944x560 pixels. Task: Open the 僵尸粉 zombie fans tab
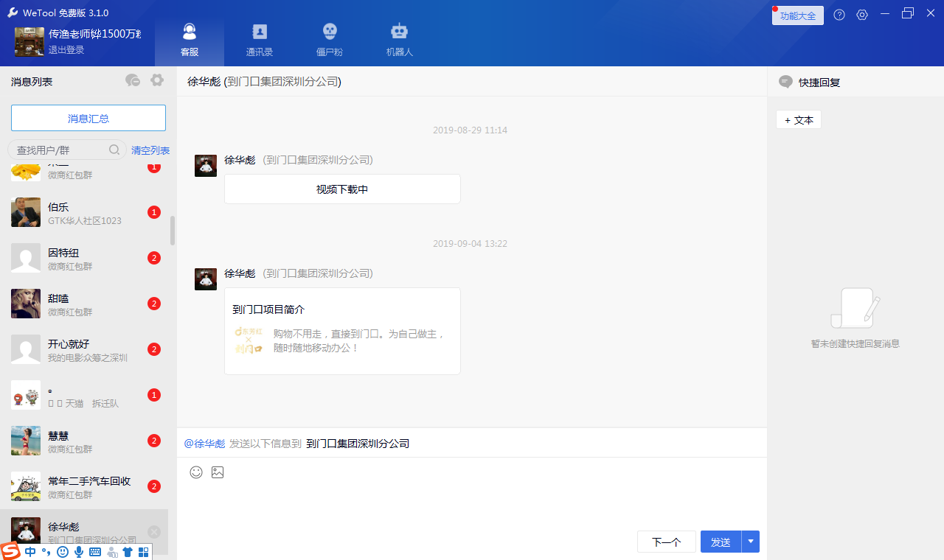(330, 40)
